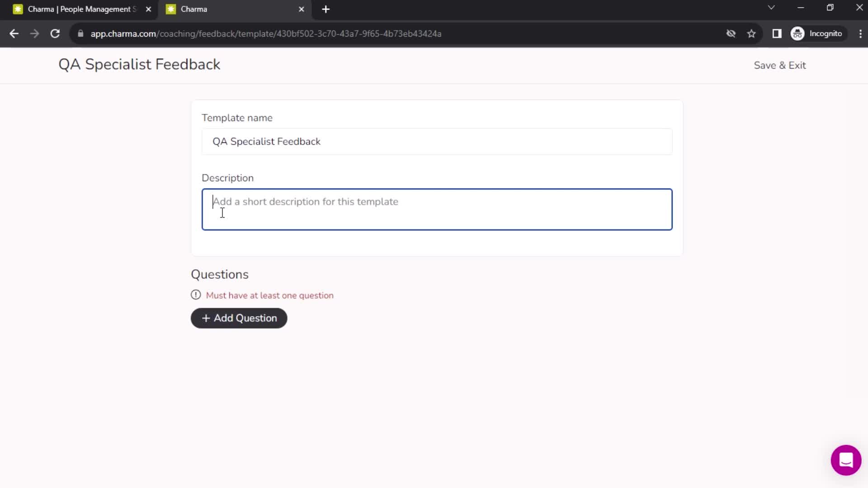Screen dimensions: 868x488
Task: Click the browser back arrow
Action: pyautogui.click(x=14, y=33)
